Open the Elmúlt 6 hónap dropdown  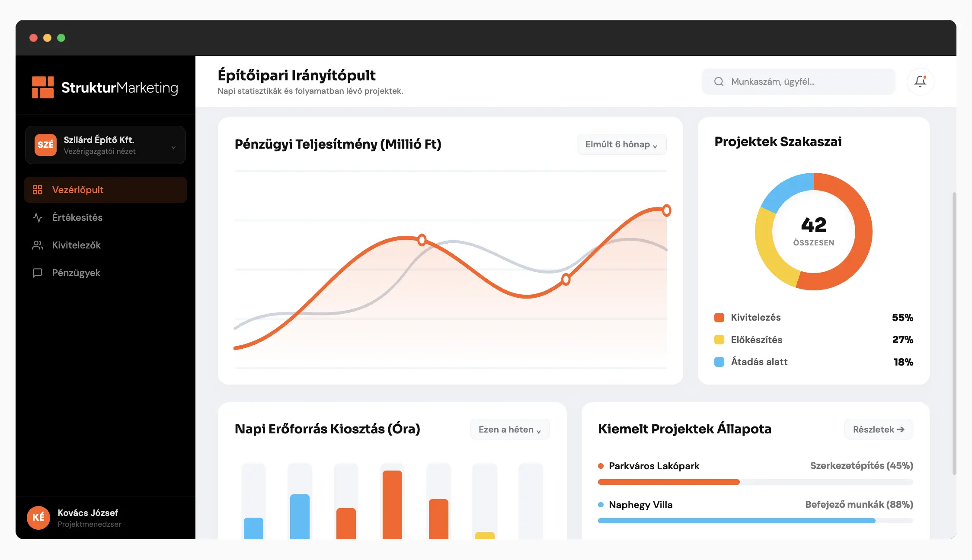click(621, 144)
